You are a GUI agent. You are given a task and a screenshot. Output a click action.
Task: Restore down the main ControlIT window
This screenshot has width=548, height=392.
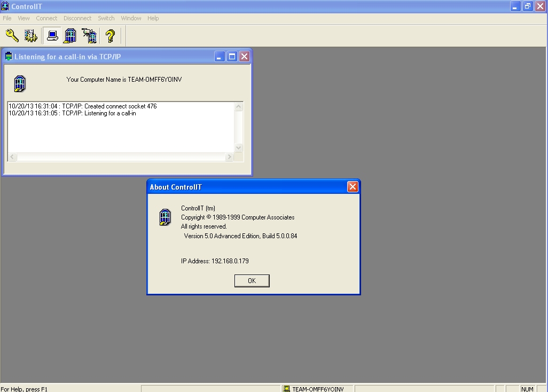tap(528, 6)
